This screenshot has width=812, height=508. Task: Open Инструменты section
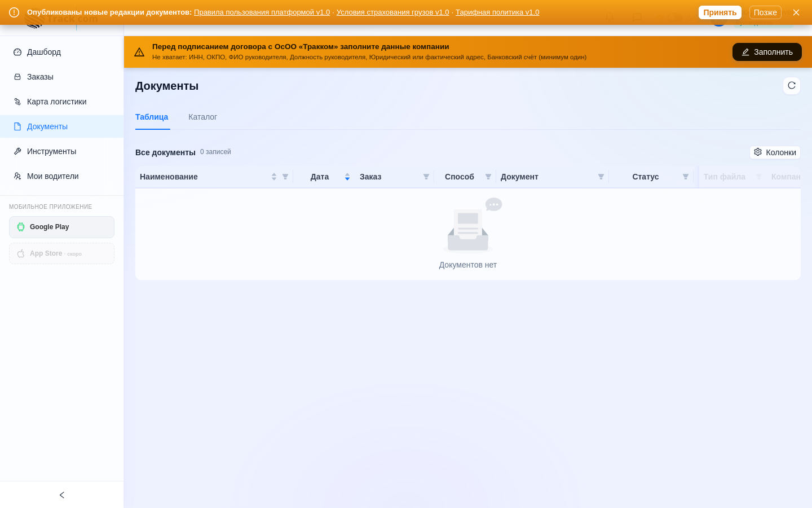click(61, 151)
